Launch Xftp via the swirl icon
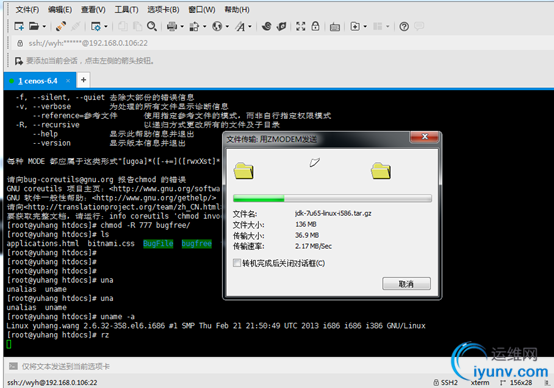 point(267,26)
